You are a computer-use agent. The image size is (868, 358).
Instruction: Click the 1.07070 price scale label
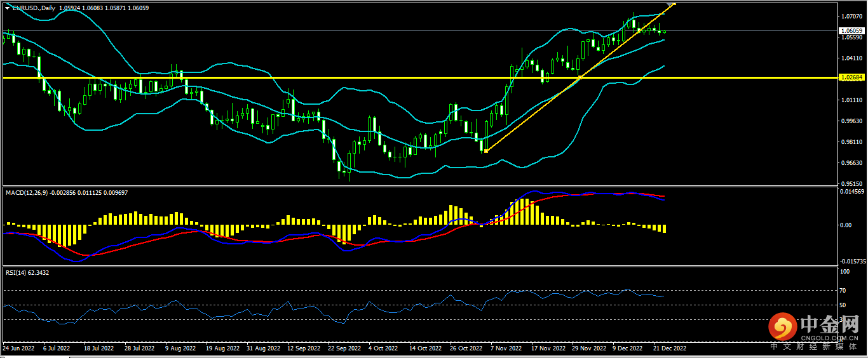851,16
